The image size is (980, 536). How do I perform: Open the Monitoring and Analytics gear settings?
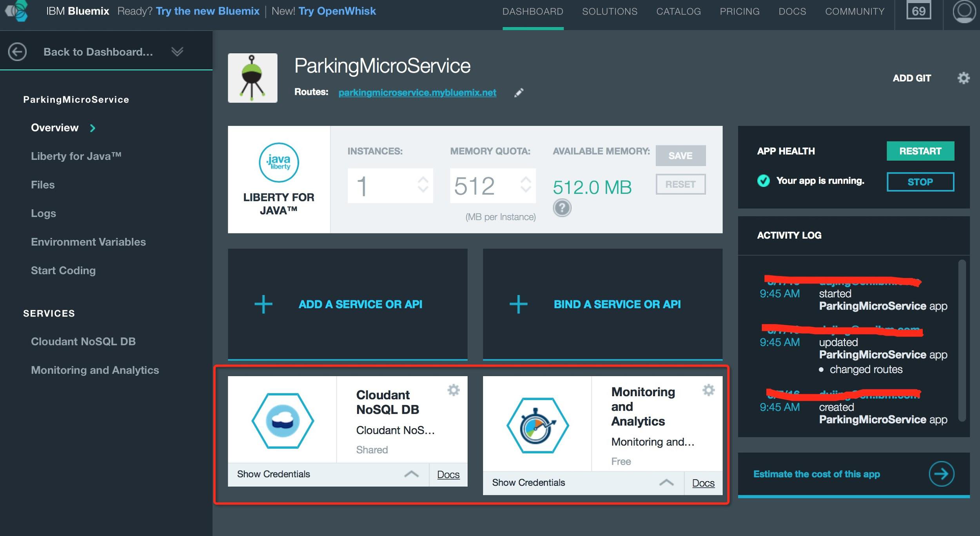coord(709,390)
